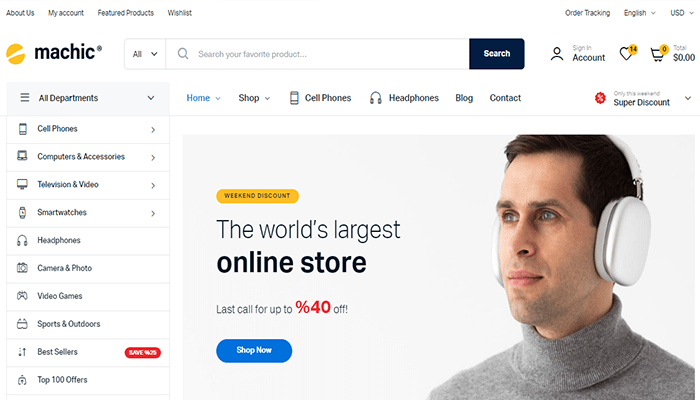
Task: Click the account user icon
Action: (557, 54)
